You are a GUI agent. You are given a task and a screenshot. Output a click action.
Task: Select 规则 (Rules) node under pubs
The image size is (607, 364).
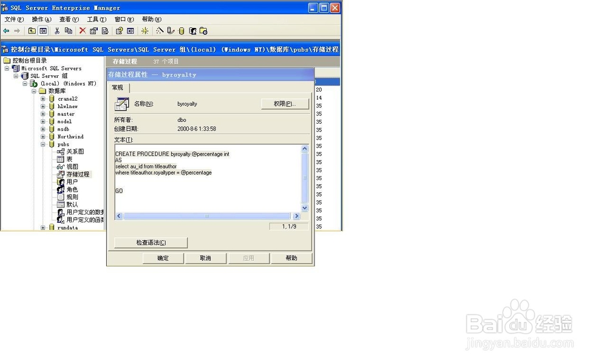click(x=72, y=197)
